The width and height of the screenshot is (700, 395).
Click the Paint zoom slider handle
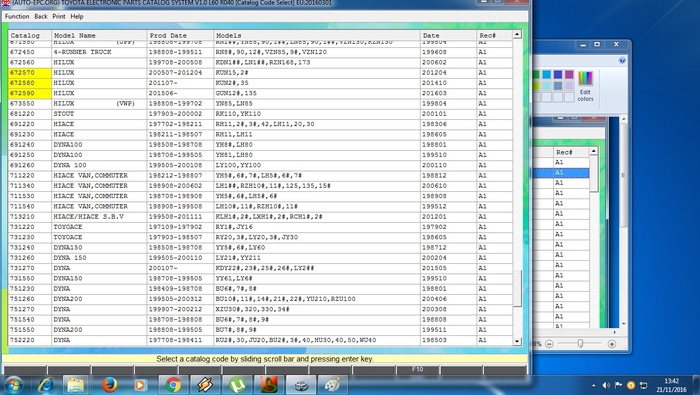(x=580, y=343)
